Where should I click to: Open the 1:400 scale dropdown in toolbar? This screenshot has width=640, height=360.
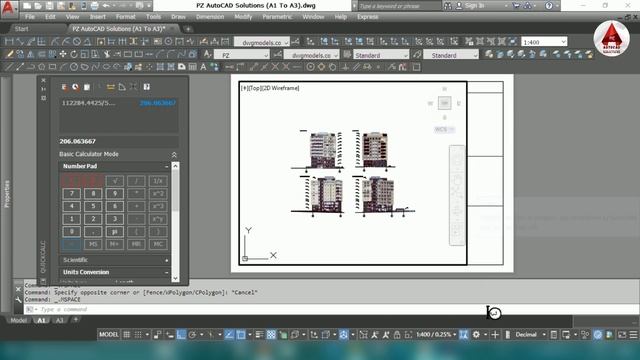[x=544, y=42]
